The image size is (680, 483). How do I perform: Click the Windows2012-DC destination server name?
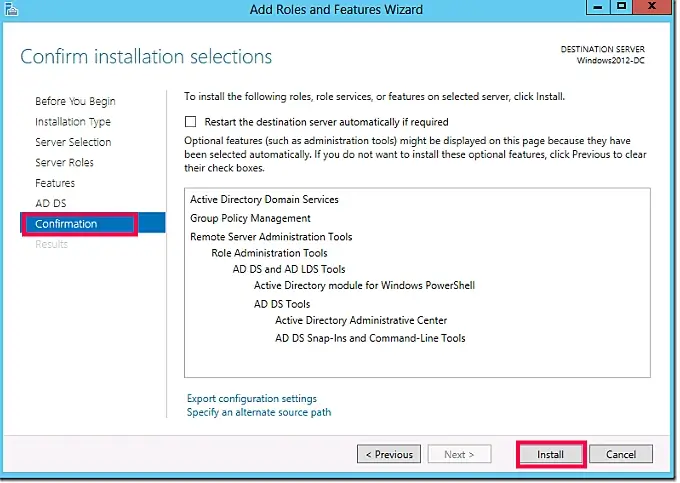point(610,61)
